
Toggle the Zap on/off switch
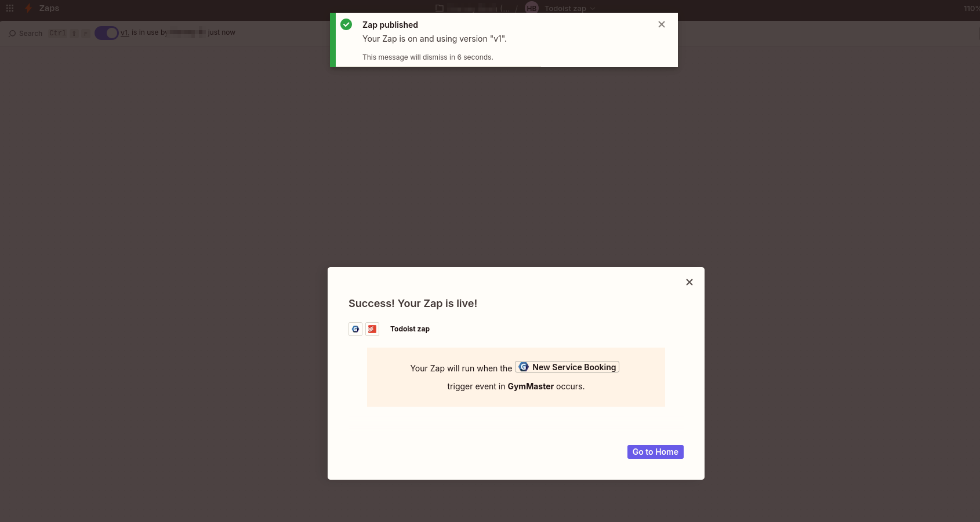(x=107, y=33)
